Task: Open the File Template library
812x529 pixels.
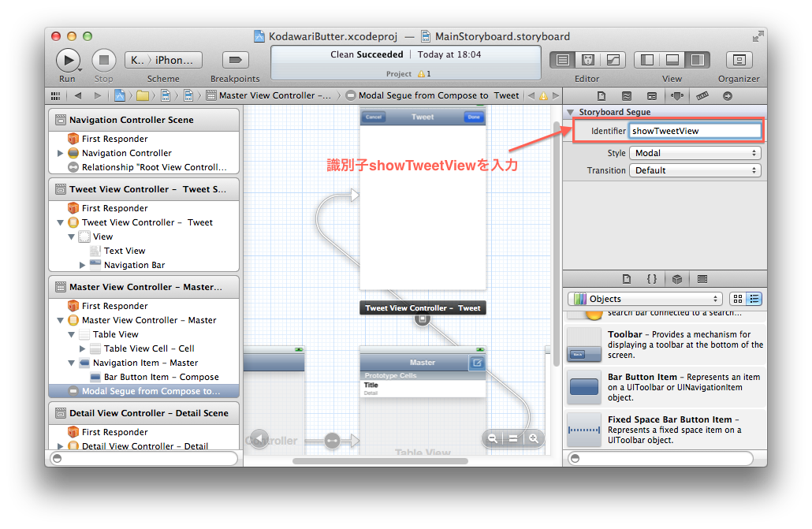Action: pyautogui.click(x=627, y=279)
